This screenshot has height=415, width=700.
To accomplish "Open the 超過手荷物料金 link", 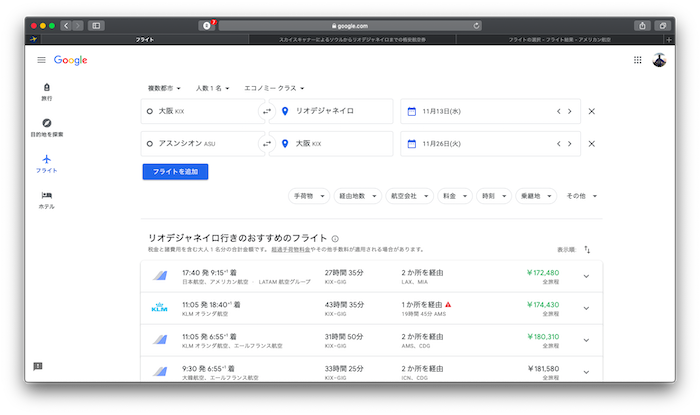I will (x=291, y=249).
